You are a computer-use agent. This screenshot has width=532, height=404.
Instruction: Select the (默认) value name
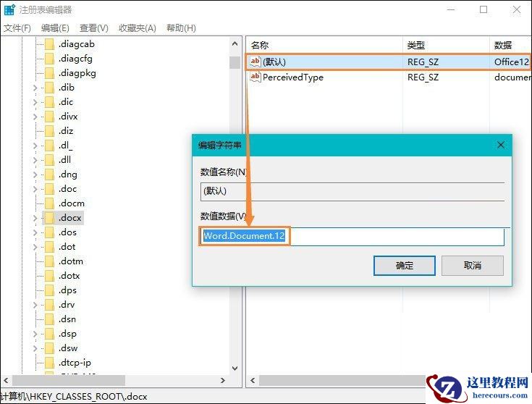[274, 62]
